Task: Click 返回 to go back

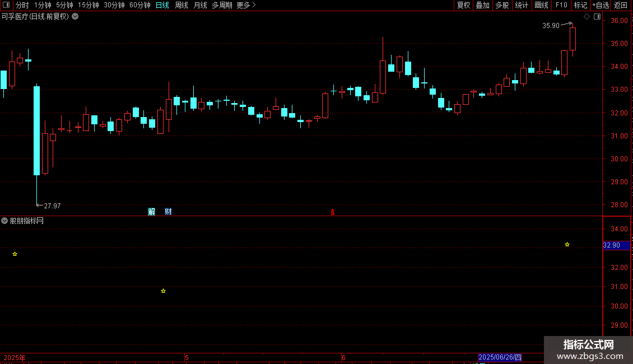Action: (x=621, y=5)
